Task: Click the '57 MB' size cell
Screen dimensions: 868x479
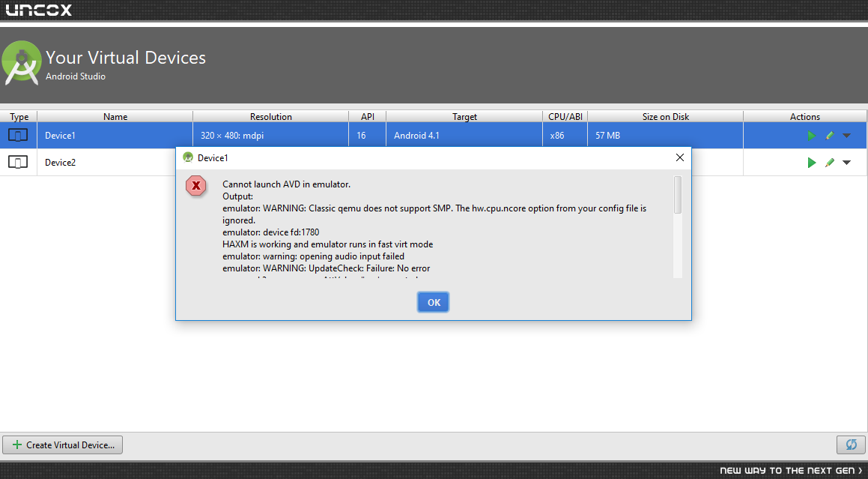Action: pos(665,135)
